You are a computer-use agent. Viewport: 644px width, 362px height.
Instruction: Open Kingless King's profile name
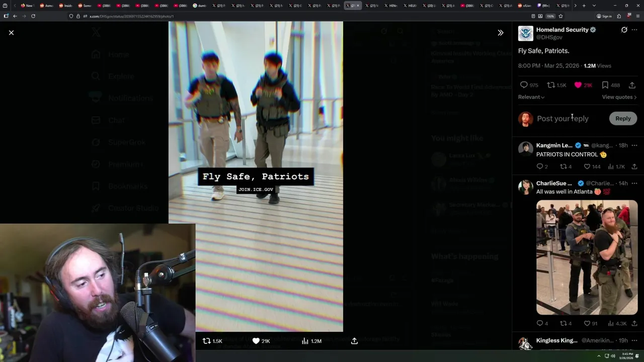[557, 340]
